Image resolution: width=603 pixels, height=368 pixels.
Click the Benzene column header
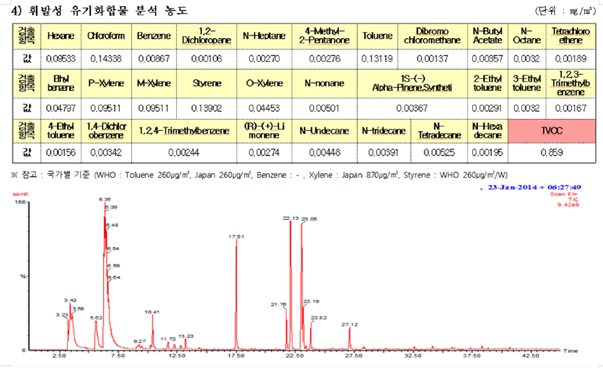[154, 36]
